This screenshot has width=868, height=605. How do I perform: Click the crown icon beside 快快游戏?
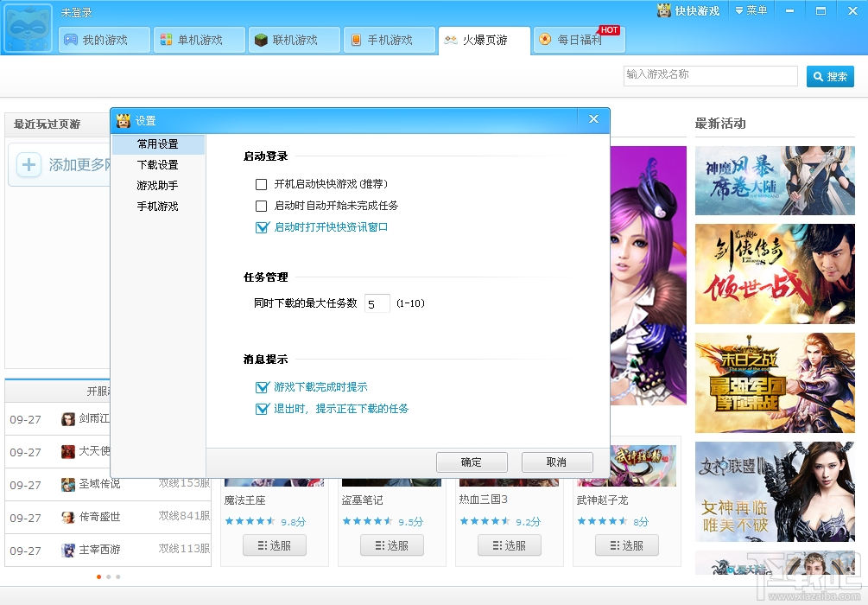[x=664, y=10]
